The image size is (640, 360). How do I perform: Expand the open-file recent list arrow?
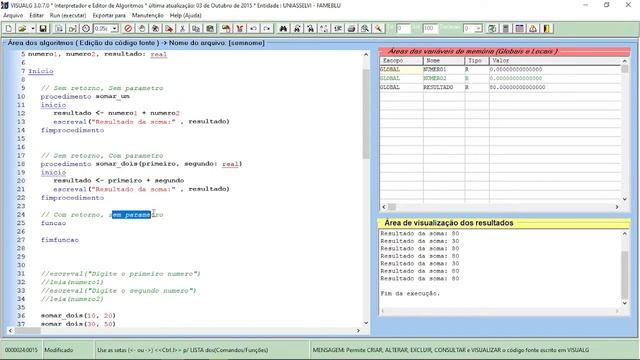(x=32, y=29)
